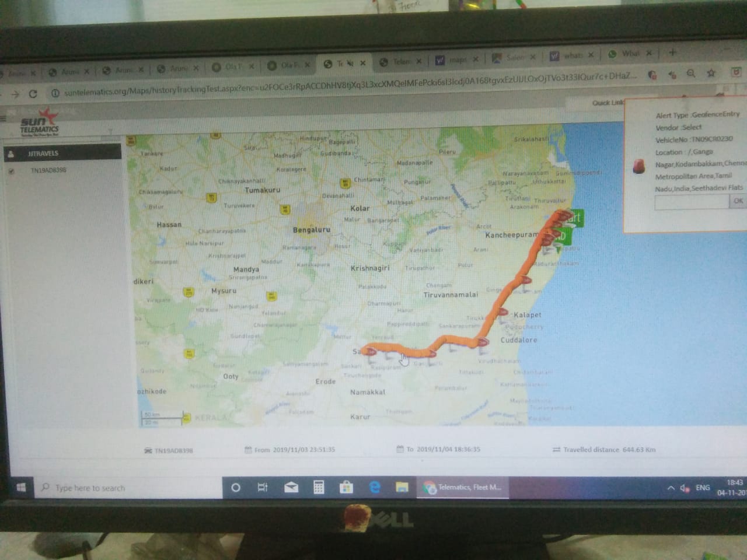This screenshot has height=560, width=747.
Task: Reload the page with the refresh icon
Action: pos(33,93)
